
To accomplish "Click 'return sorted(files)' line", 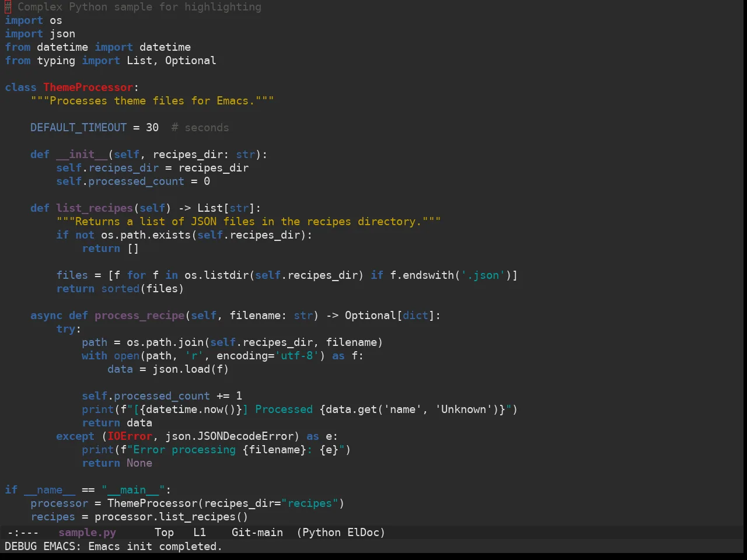I will 120,289.
